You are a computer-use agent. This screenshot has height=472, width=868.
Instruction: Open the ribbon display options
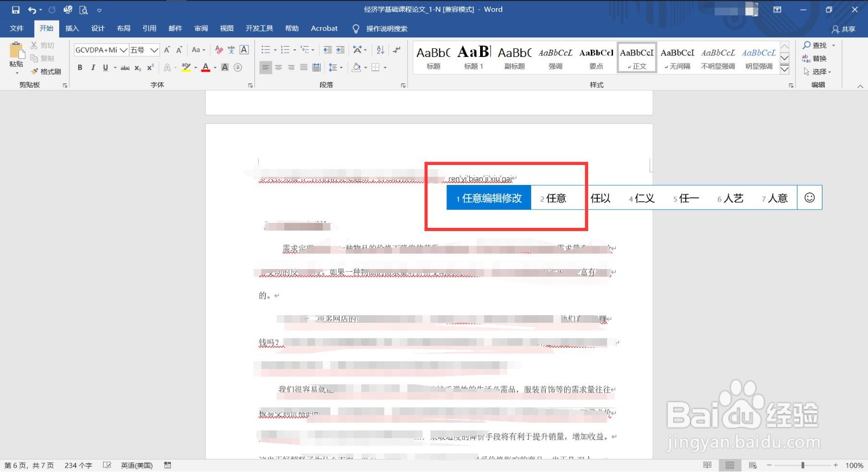(x=777, y=10)
